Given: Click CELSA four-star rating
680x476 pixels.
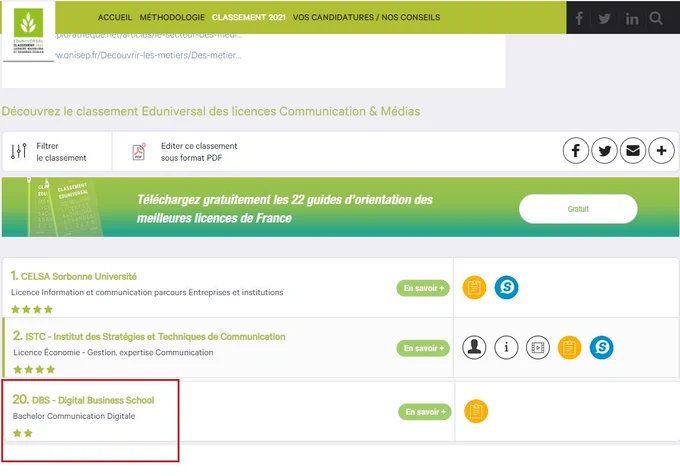Looking at the screenshot, I should [32, 310].
